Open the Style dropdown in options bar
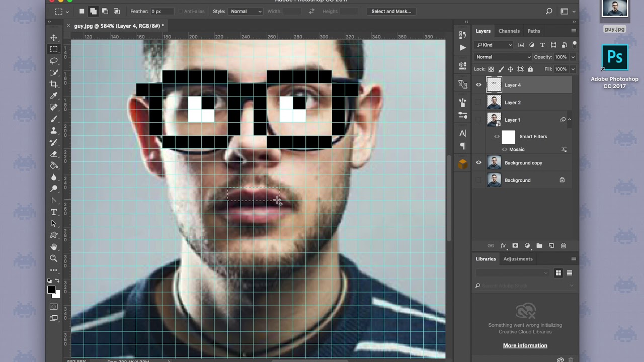 pyautogui.click(x=246, y=11)
